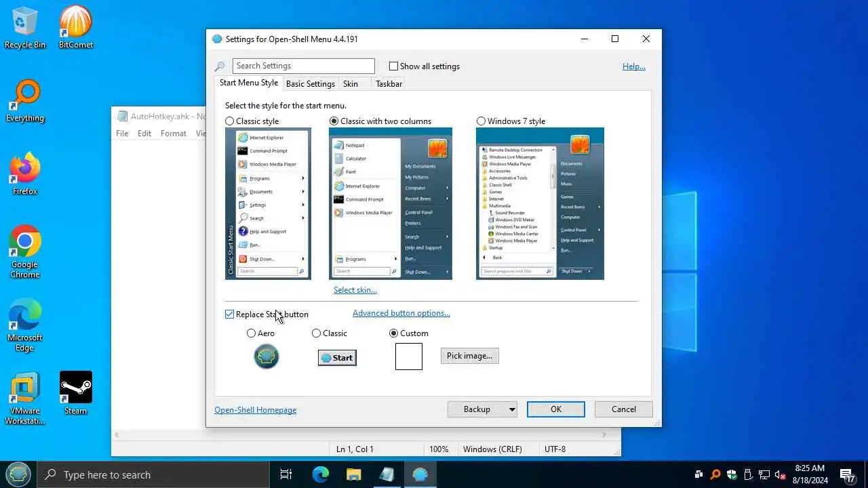Open network status tray icon
868x488 pixels.
pos(764,474)
